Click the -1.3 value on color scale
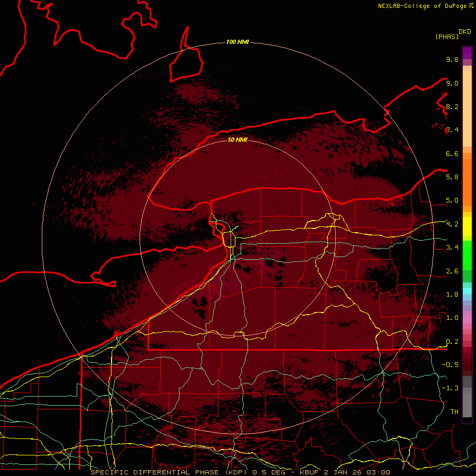 450,388
